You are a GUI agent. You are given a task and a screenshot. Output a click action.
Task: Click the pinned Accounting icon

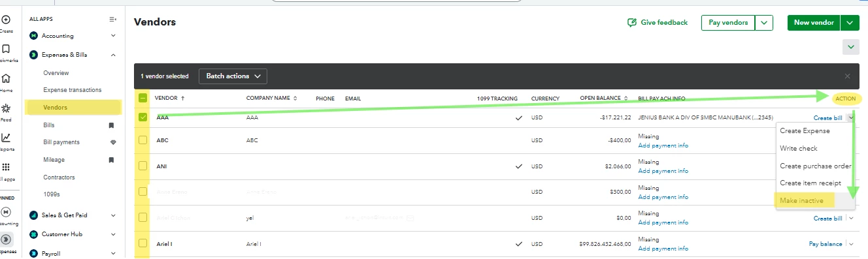click(5, 212)
